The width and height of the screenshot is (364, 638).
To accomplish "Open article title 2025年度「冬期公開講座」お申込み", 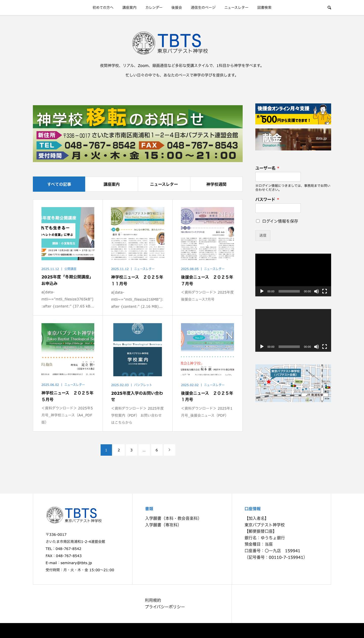I will pos(67,280).
